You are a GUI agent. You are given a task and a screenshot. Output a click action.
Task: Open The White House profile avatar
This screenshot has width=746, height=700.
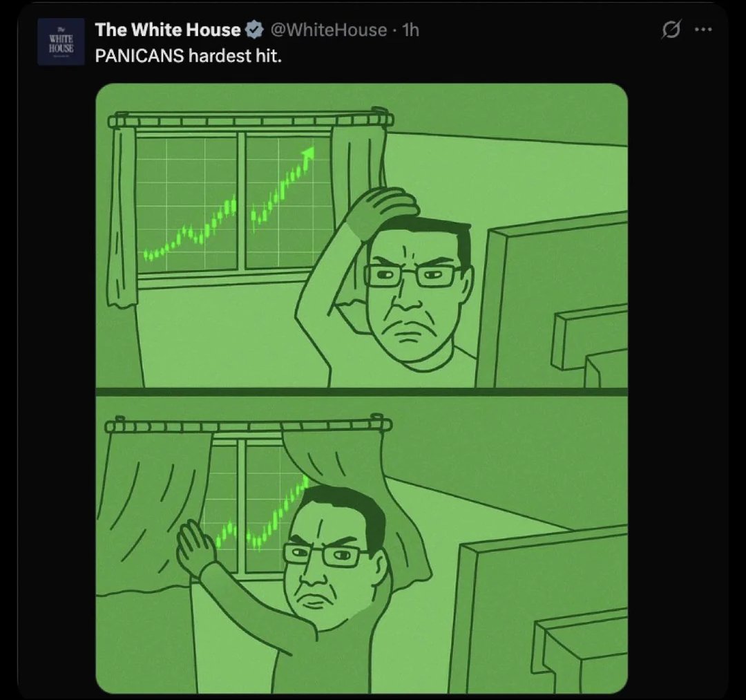[61, 41]
